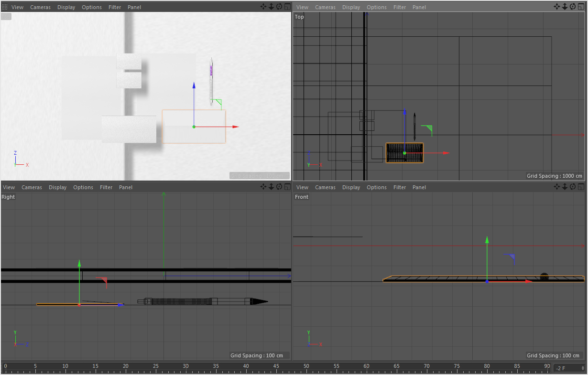588x375 pixels.
Task: Open the Filter menu in Front viewport
Action: (400, 187)
